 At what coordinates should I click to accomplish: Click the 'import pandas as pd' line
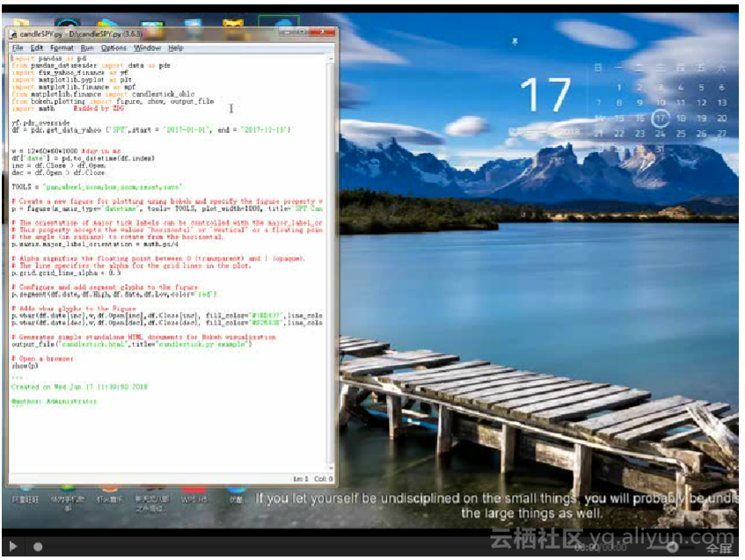pos(49,58)
